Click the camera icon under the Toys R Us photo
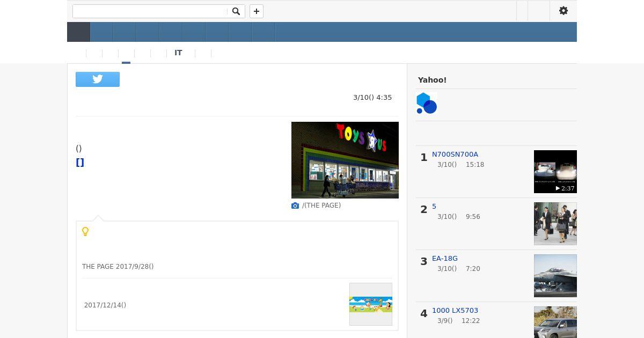Viewport: 644px width, 338px height. 295,205
